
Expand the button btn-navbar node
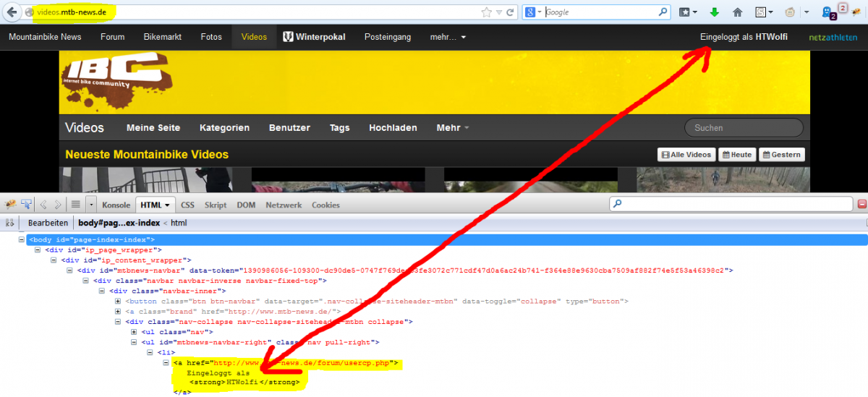(118, 301)
